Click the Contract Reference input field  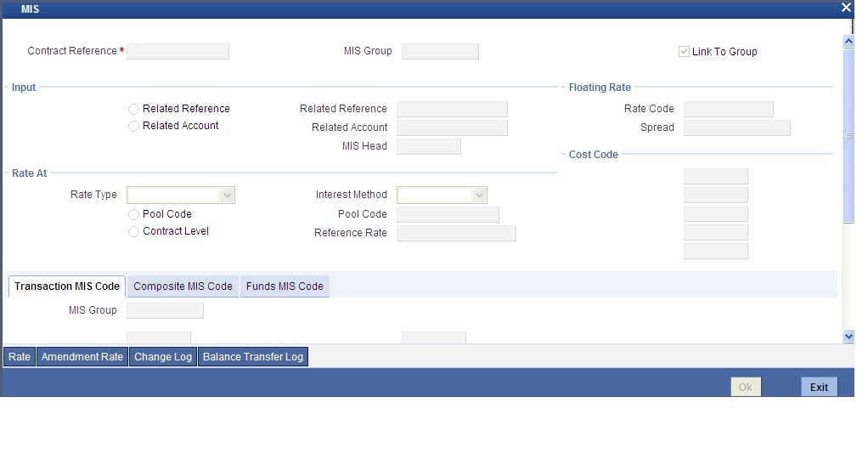(178, 52)
